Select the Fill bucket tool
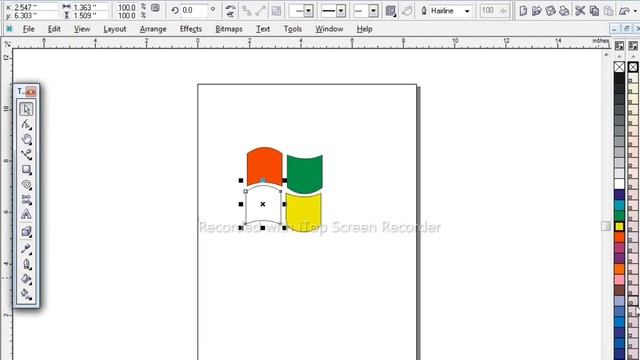This screenshot has width=640, height=360. click(x=27, y=280)
